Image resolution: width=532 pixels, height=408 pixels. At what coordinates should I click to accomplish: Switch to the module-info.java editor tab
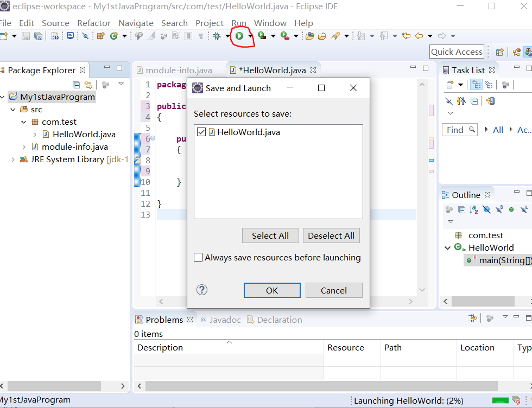(x=174, y=70)
